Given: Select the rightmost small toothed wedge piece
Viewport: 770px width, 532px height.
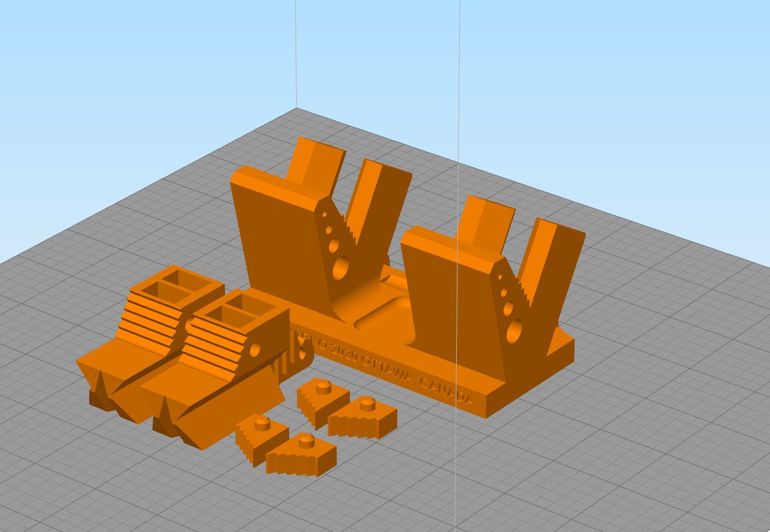Looking at the screenshot, I should tap(363, 418).
